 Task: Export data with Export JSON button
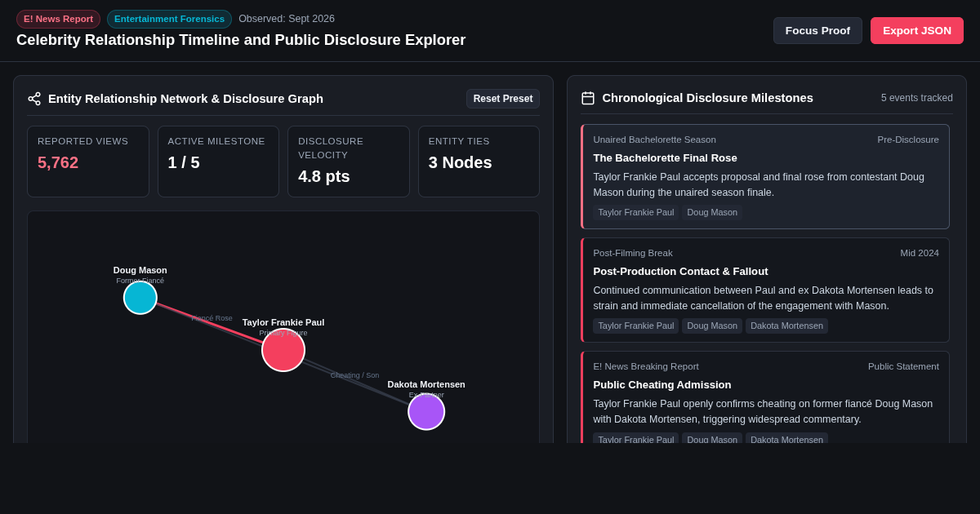coord(917,31)
